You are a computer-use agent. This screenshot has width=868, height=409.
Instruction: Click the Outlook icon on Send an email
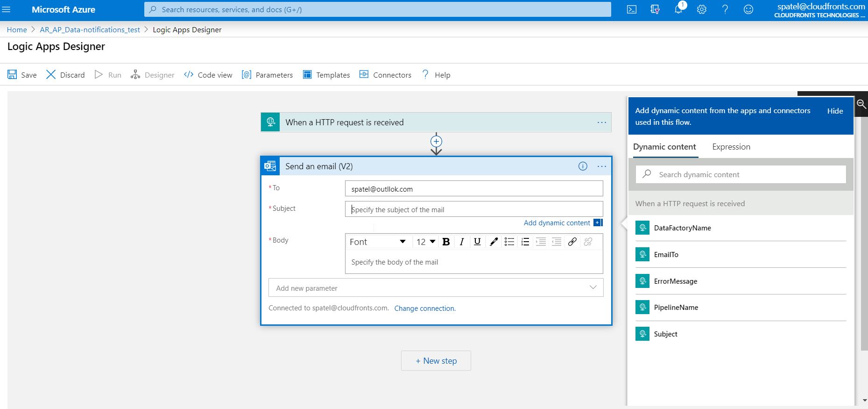tap(270, 166)
